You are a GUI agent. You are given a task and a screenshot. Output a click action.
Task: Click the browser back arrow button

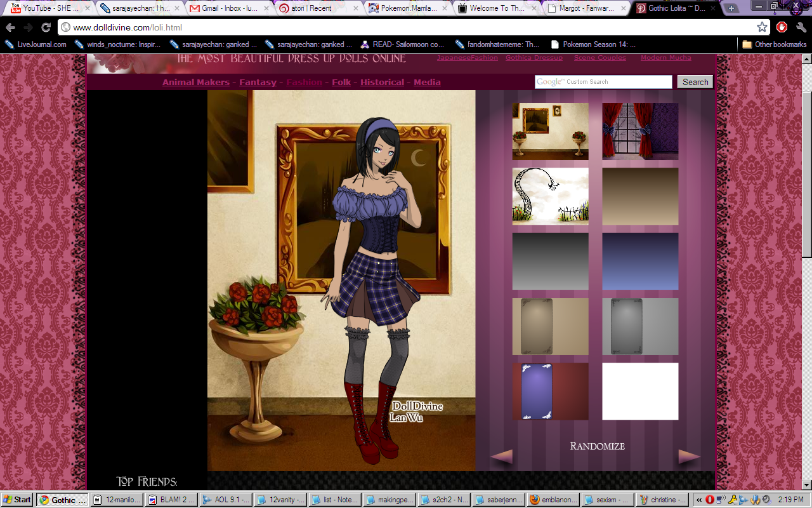(10, 27)
